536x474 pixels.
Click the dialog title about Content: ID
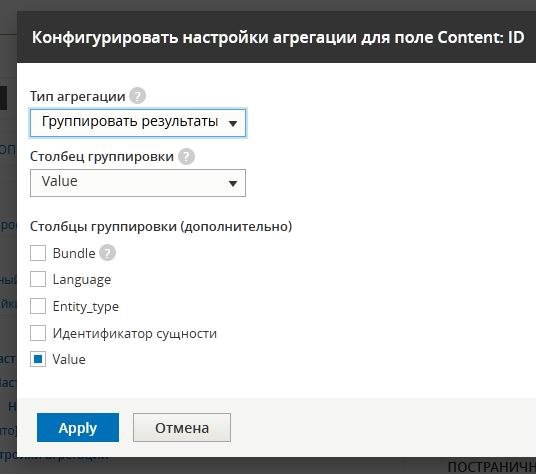pyautogui.click(x=278, y=37)
